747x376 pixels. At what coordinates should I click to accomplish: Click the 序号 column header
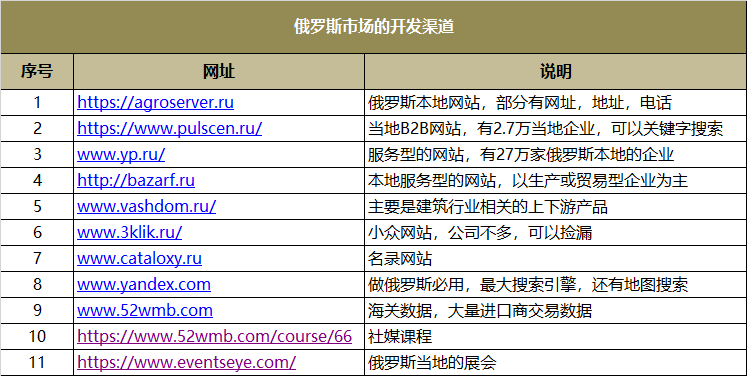point(37,71)
